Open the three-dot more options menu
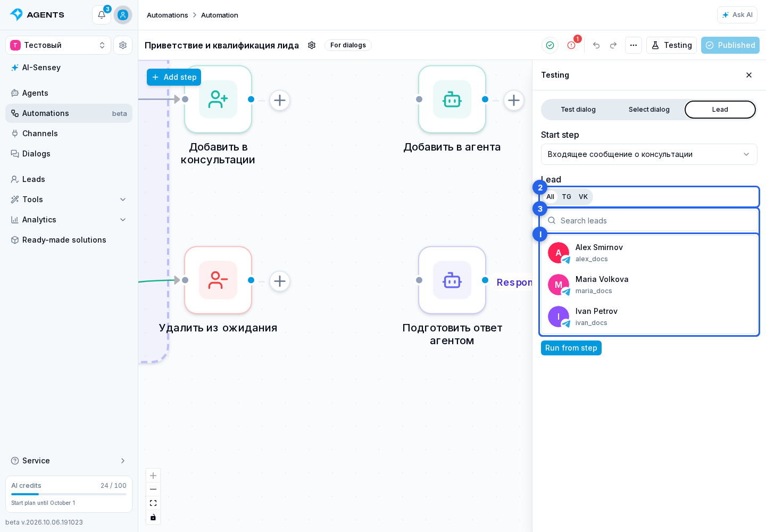Viewport: 766px width, 532px height. (x=634, y=45)
